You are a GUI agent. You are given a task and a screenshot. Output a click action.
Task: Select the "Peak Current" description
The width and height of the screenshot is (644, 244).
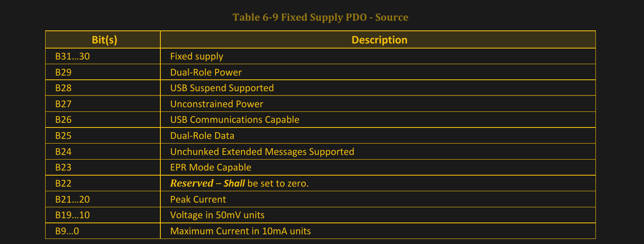tap(198, 199)
